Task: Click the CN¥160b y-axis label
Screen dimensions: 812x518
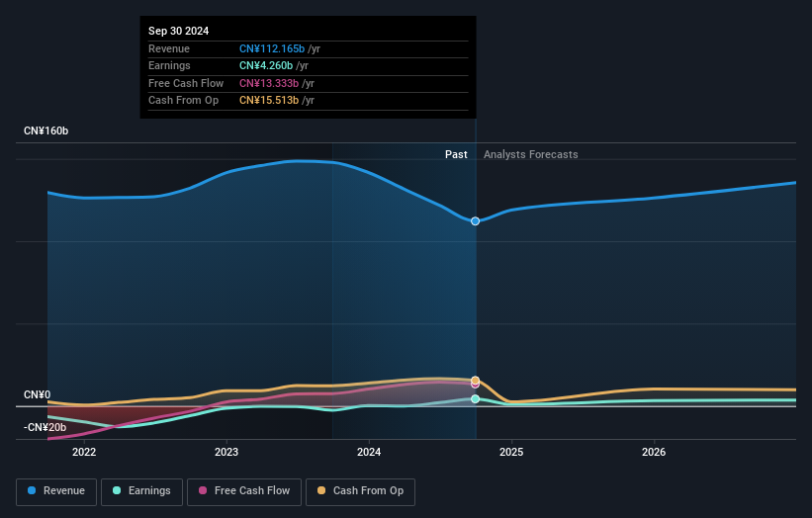Action: tap(46, 130)
